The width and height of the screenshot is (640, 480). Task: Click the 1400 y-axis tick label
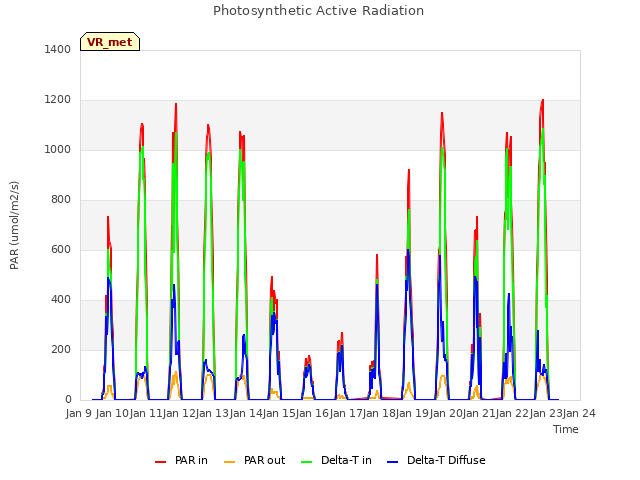[58, 49]
